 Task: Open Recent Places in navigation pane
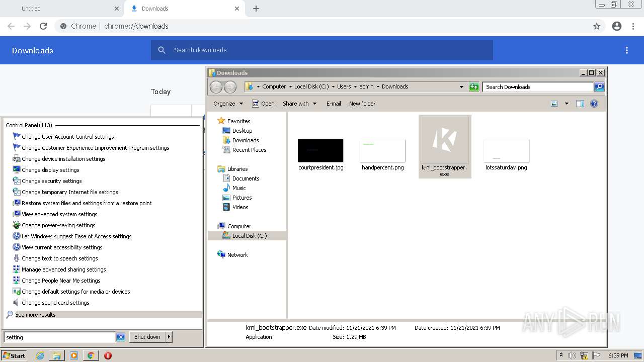coord(249,150)
